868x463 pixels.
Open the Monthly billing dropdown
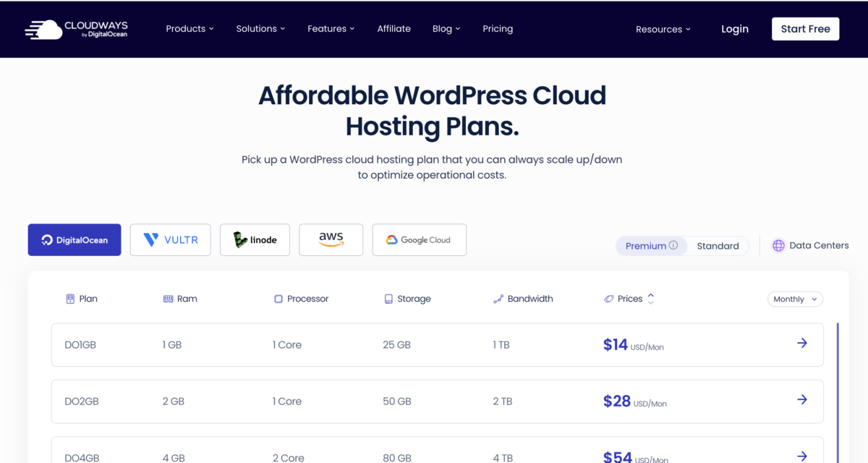[795, 299]
